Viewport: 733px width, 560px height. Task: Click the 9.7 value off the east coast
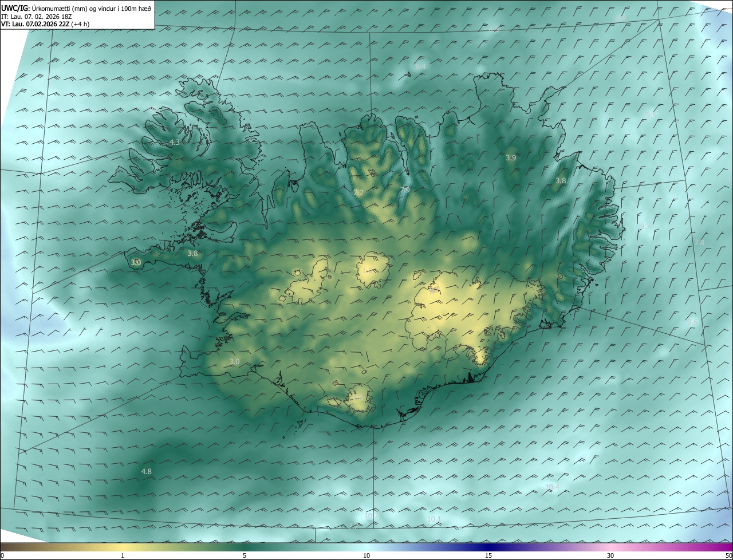pos(645,226)
